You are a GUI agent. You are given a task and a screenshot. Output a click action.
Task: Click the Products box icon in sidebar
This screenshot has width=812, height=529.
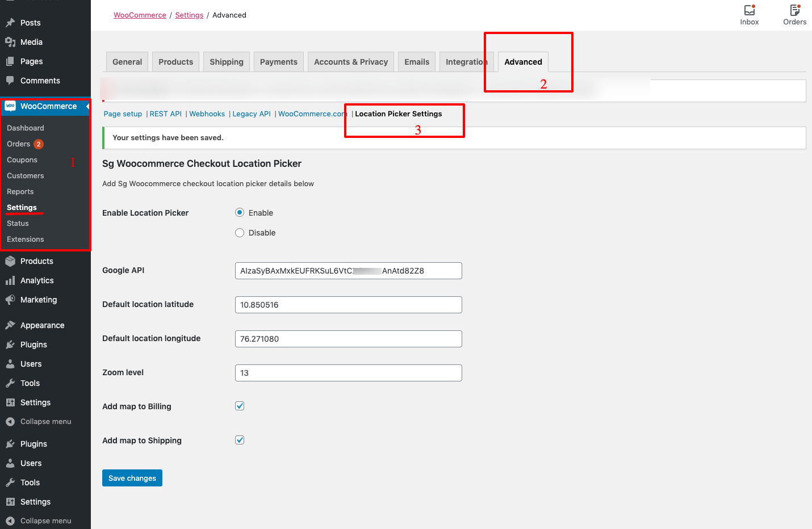pos(10,261)
